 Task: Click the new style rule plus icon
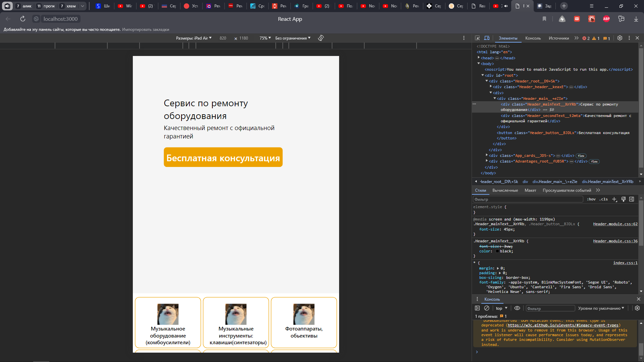(x=614, y=199)
